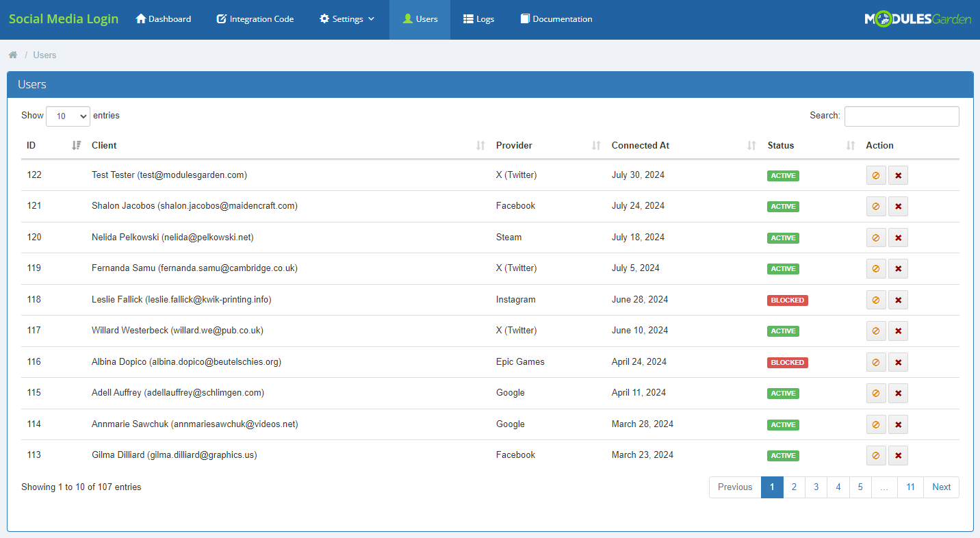Sort the table by Provider
The height and width of the screenshot is (538, 980).
tap(514, 145)
